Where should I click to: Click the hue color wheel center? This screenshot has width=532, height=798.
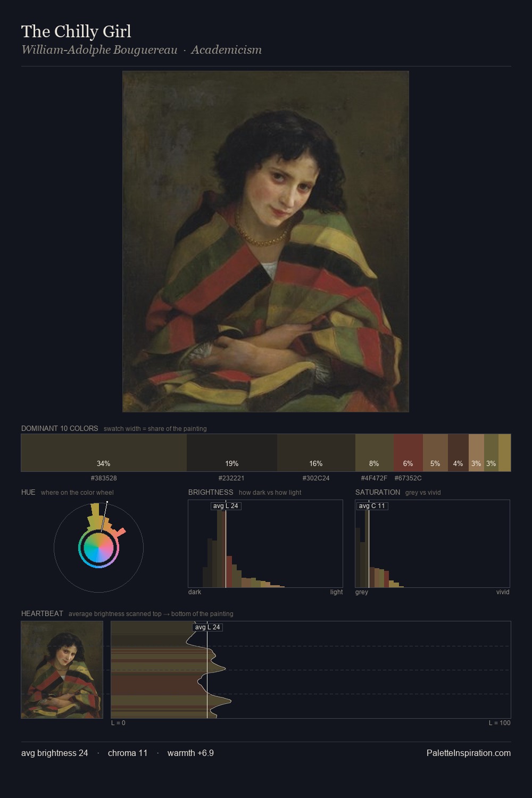98,547
